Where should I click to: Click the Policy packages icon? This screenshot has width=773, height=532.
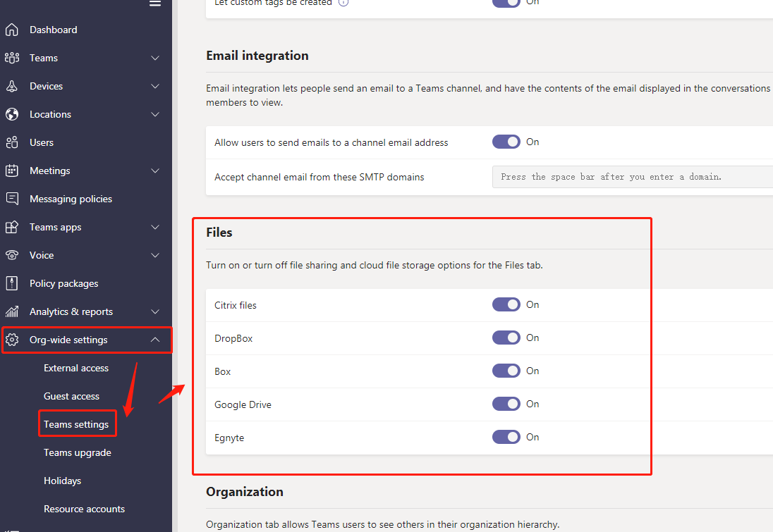click(12, 283)
